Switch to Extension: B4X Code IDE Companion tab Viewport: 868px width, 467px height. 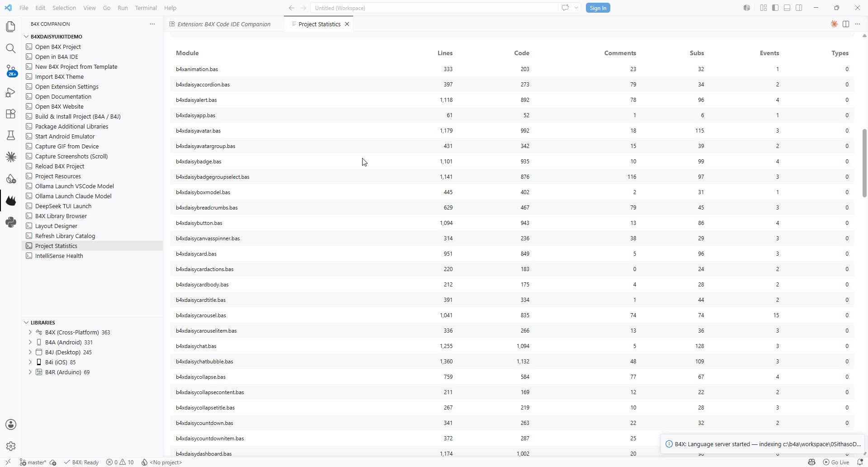[224, 24]
